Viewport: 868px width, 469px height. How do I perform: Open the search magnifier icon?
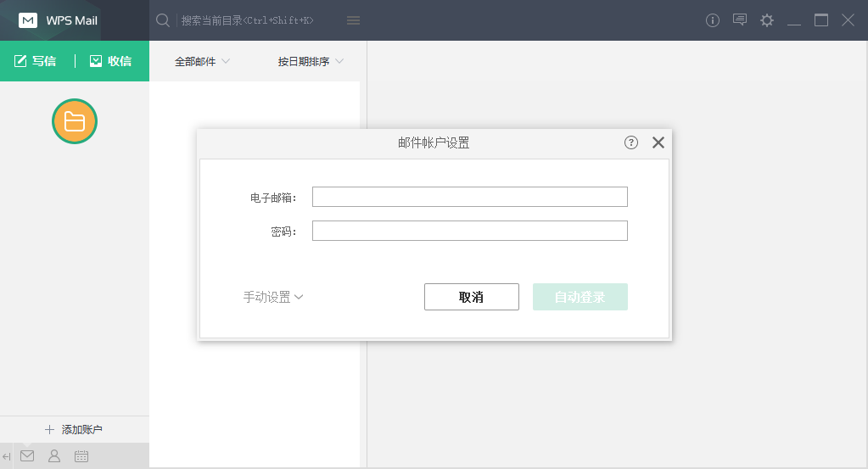pyautogui.click(x=163, y=20)
